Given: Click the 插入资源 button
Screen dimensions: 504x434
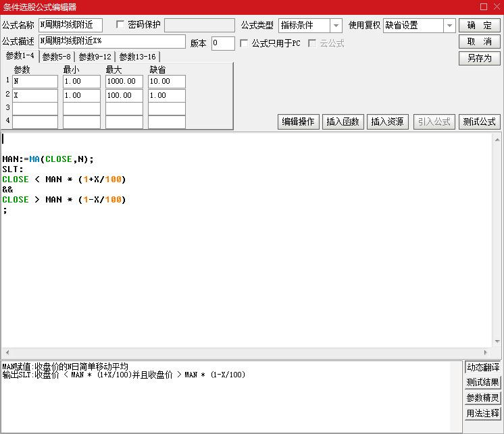Looking at the screenshot, I should [x=388, y=121].
